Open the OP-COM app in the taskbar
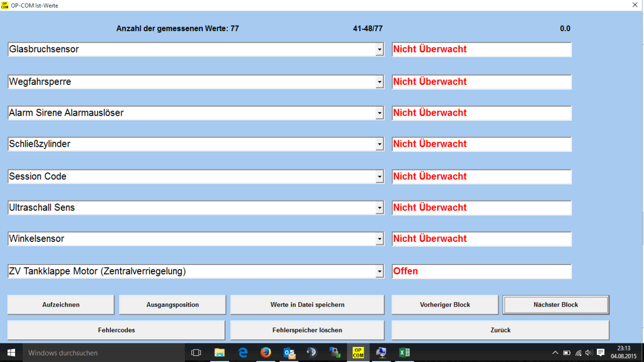Screen dimensions: 644x362 tap(358, 352)
